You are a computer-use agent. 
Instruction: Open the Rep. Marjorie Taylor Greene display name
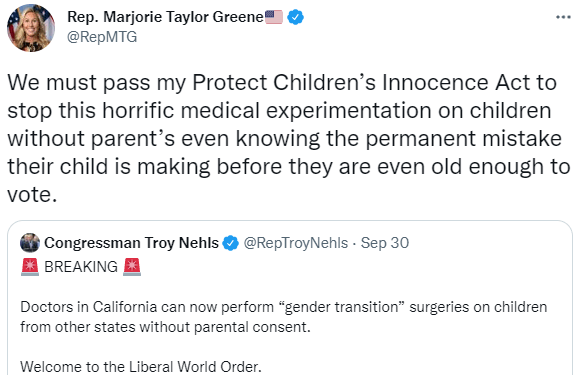click(165, 17)
